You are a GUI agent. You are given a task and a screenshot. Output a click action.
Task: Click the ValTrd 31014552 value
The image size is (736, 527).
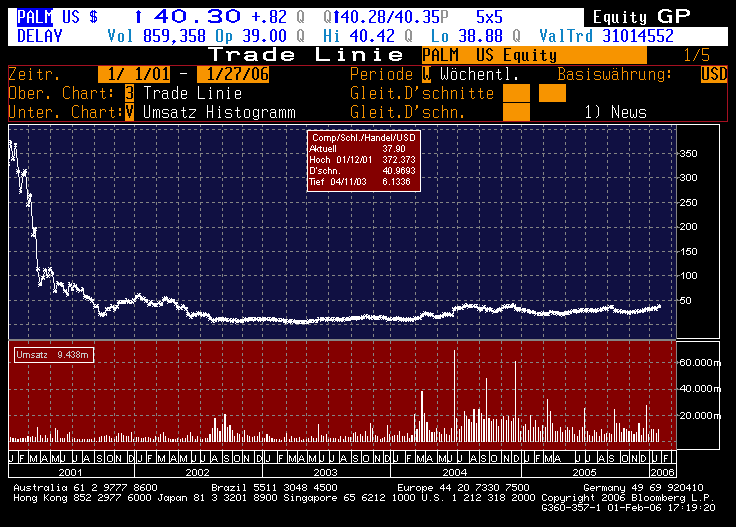pyautogui.click(x=606, y=36)
